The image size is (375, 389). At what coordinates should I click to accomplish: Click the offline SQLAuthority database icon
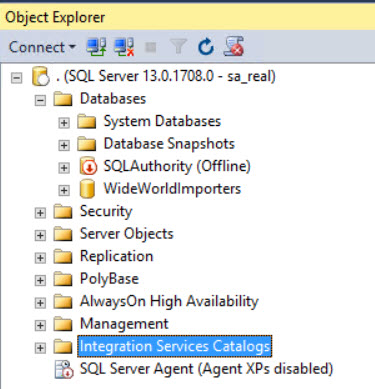pos(88,166)
